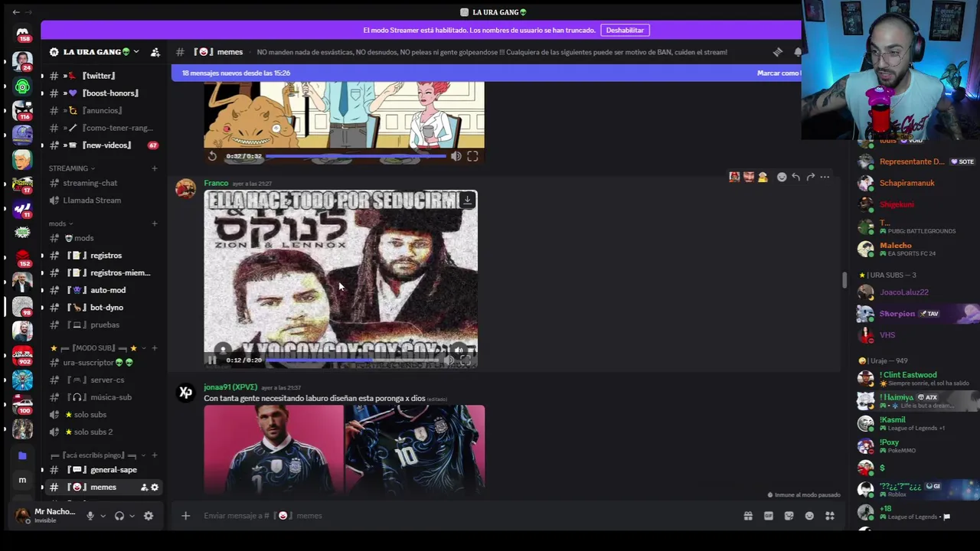Open user settings gear icon
980x551 pixels.
[149, 516]
